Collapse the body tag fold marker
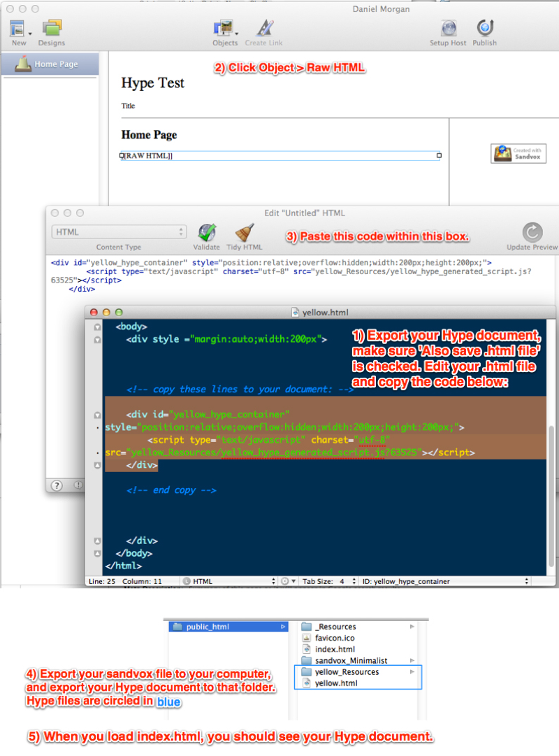This screenshot has height=756, width=559. tap(97, 327)
